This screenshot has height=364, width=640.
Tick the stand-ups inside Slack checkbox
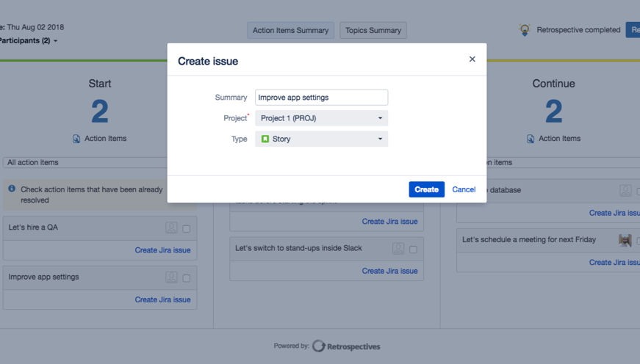coord(413,250)
